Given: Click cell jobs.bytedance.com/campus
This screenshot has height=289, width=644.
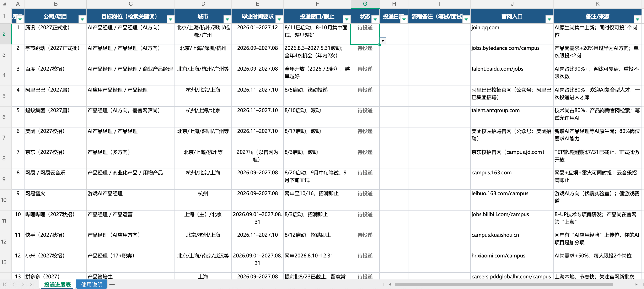Looking at the screenshot, I should tap(512, 55).
